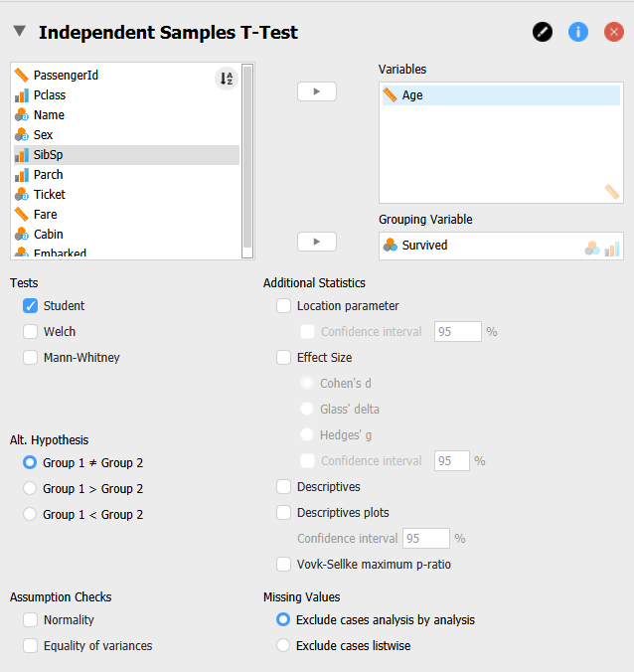Open the blue info help icon
Image resolution: width=634 pixels, height=672 pixels.
578,32
